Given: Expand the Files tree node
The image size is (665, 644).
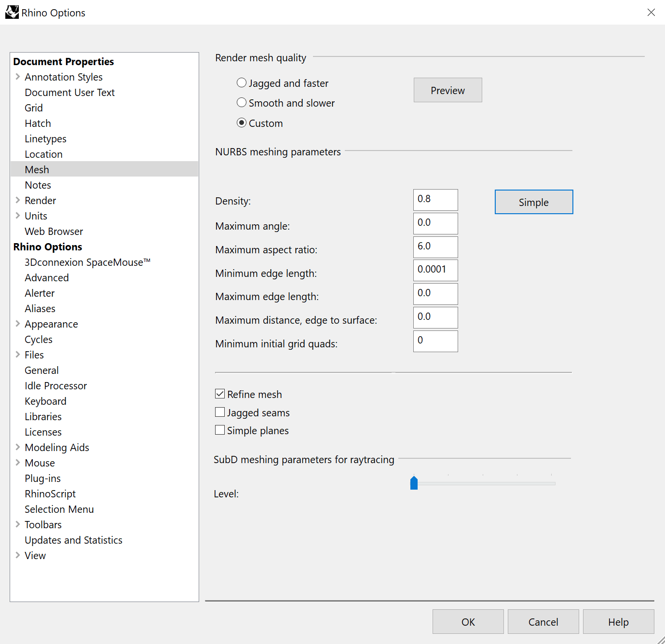Looking at the screenshot, I should coord(18,355).
